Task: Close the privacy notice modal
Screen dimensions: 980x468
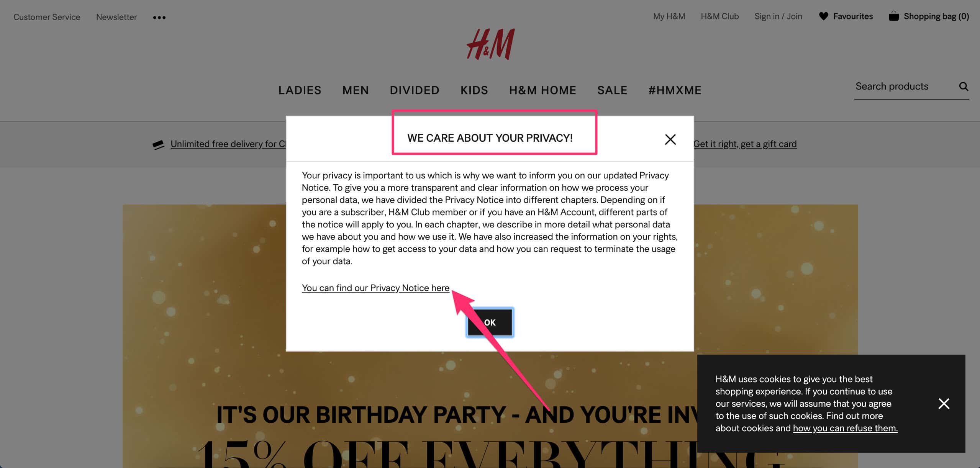Action: click(670, 139)
